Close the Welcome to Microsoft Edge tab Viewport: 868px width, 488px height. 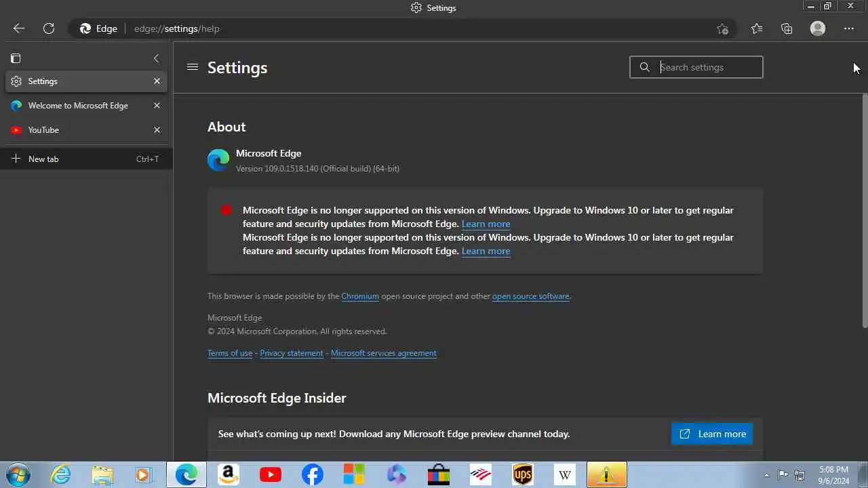(157, 106)
